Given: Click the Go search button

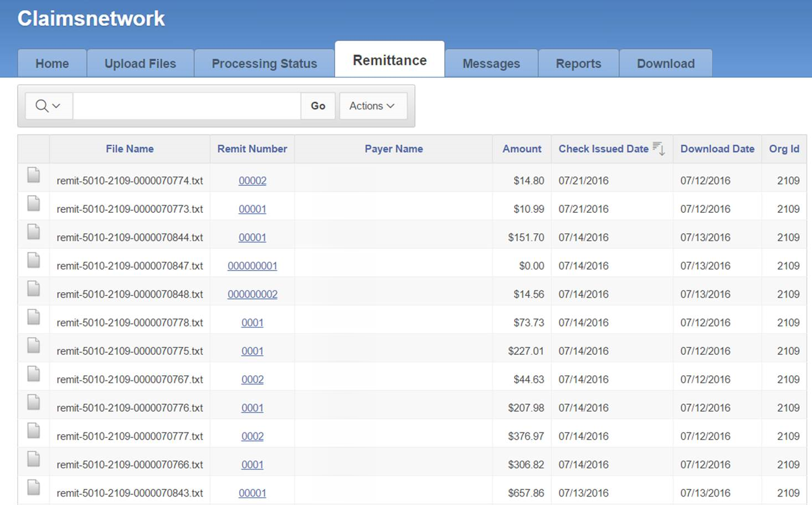Looking at the screenshot, I should point(318,105).
